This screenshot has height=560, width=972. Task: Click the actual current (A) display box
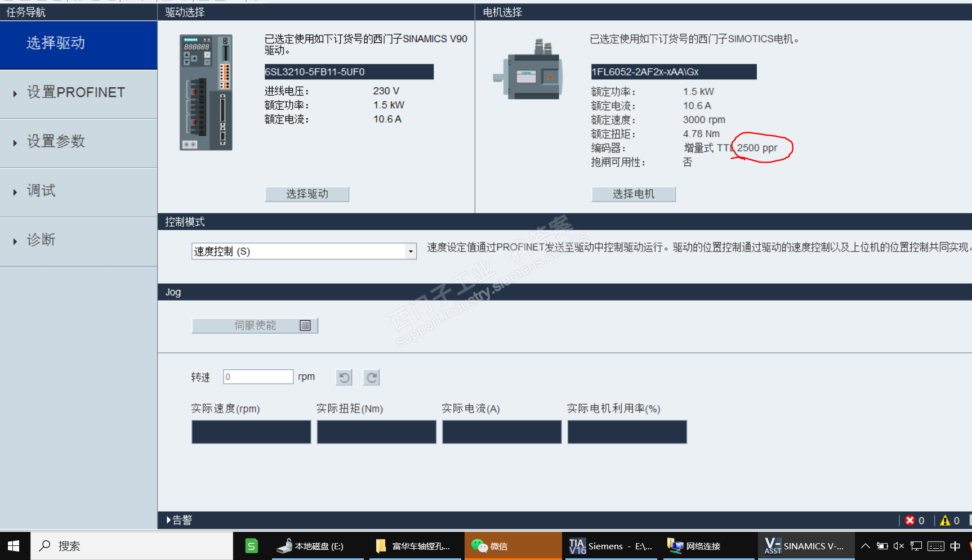click(x=502, y=432)
